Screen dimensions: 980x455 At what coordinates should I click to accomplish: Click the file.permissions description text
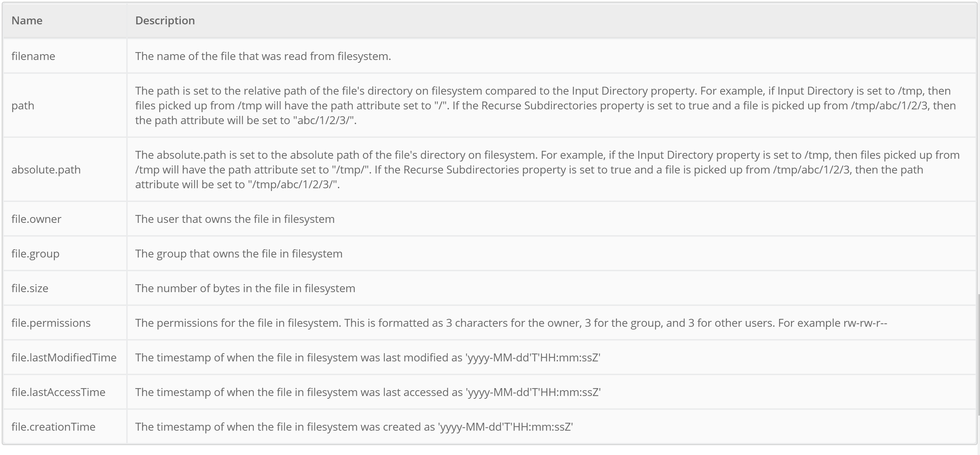click(511, 323)
